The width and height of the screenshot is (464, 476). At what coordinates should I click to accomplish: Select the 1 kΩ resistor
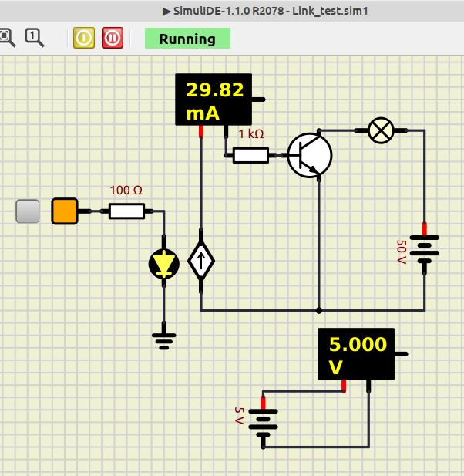[250, 155]
